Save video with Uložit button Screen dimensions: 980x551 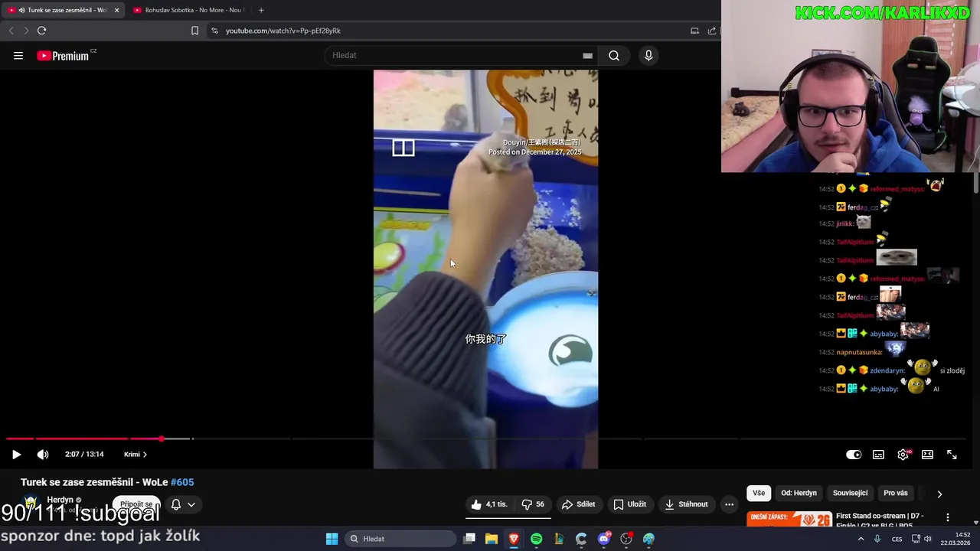click(x=629, y=504)
